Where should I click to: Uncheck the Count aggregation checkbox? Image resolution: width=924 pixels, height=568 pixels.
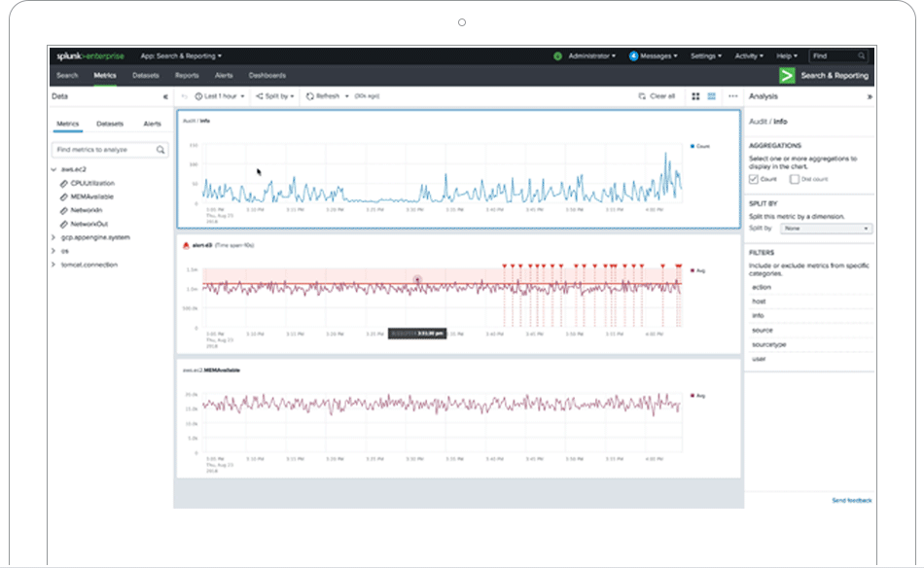(754, 179)
